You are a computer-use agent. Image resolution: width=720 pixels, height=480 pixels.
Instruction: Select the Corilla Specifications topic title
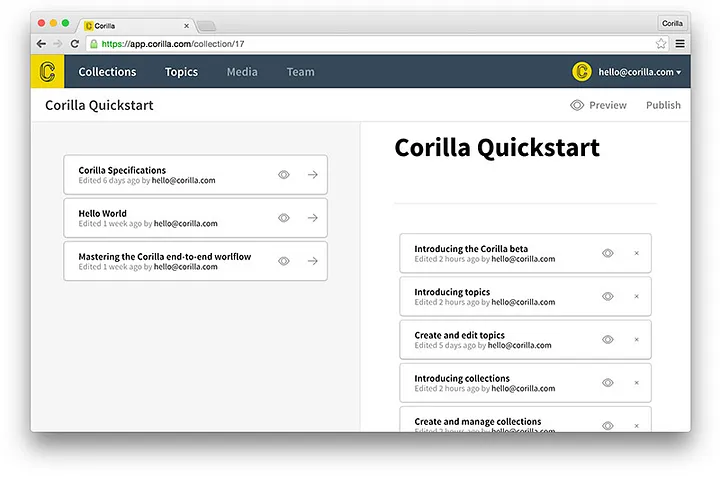tap(122, 170)
